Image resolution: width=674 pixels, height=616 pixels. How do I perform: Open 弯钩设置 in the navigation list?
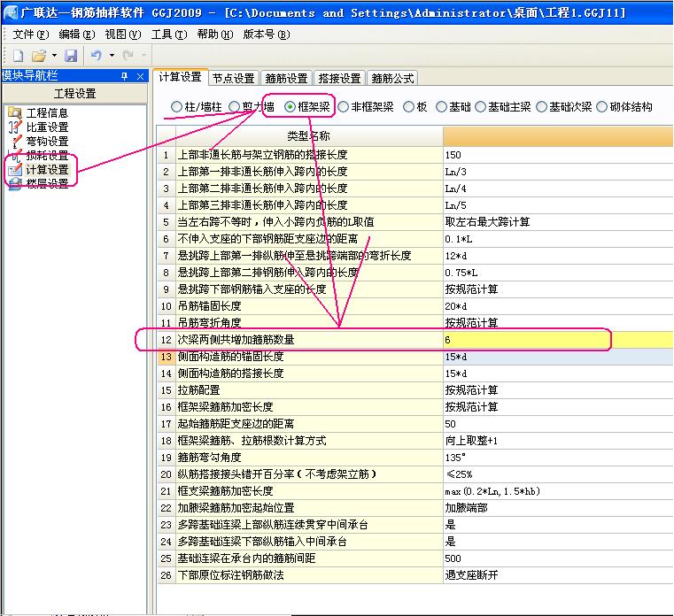(47, 142)
